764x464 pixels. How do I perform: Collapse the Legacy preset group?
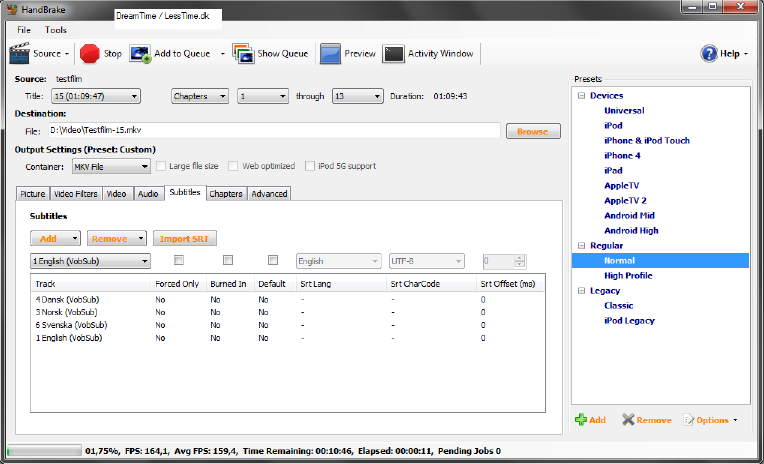tap(581, 290)
